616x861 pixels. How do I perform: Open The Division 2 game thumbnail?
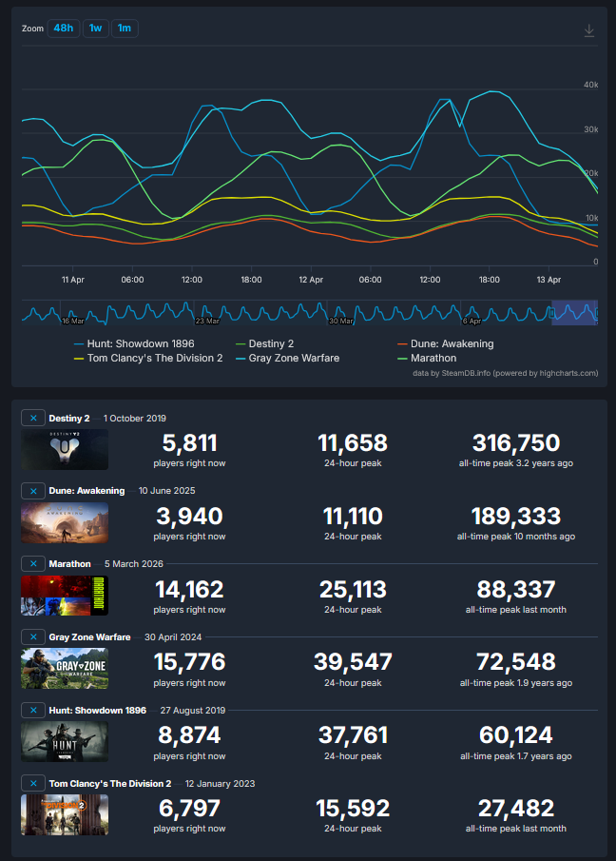(x=65, y=815)
